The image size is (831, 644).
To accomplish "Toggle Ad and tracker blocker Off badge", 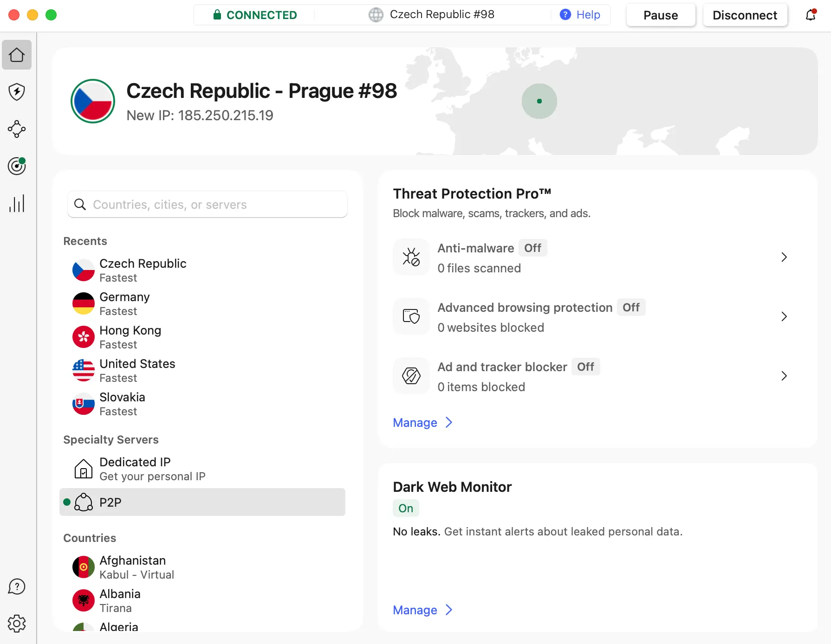I will click(x=585, y=367).
